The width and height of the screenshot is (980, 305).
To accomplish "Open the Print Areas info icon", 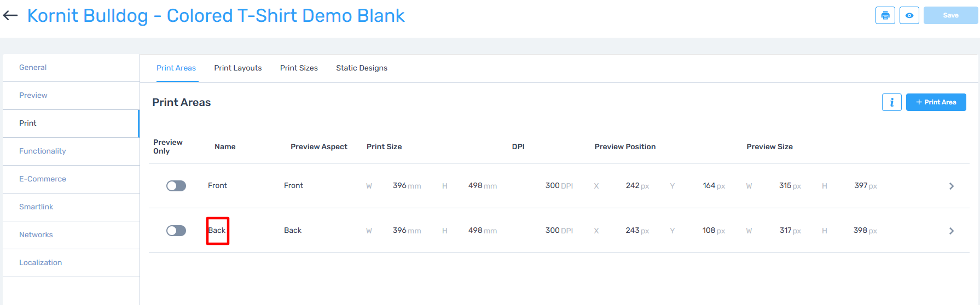I will (x=891, y=102).
